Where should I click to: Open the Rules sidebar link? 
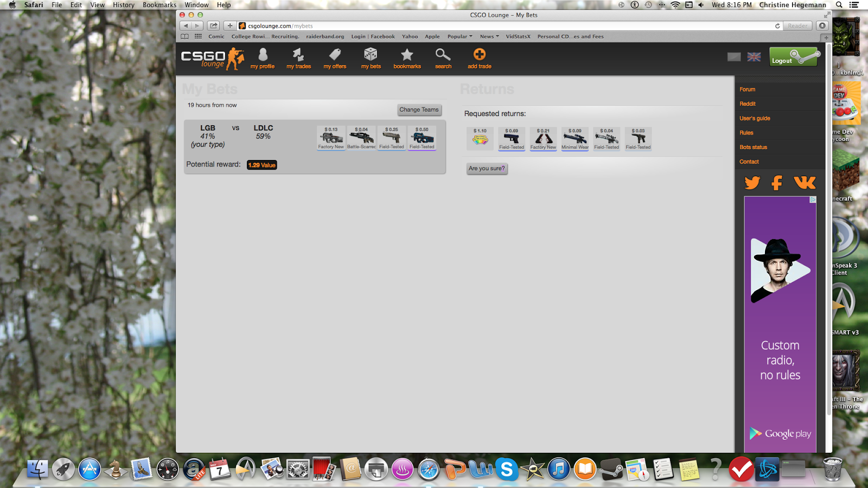746,133
